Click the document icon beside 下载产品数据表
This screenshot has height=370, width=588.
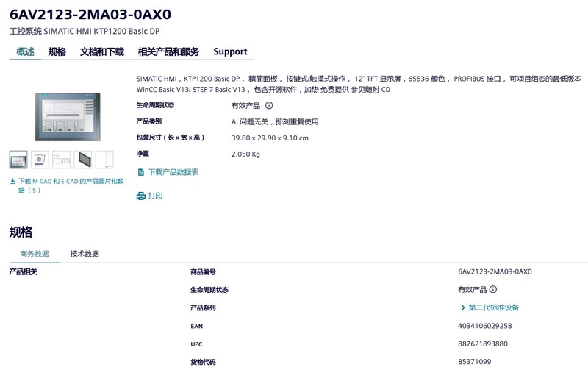(x=141, y=172)
